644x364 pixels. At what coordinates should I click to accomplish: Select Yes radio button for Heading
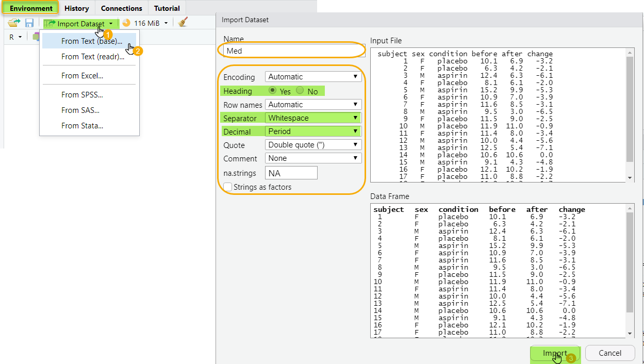pos(272,91)
